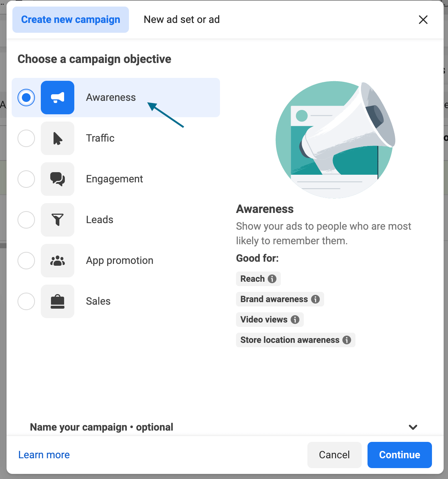Screen dimensions: 448x479
Task: Click the Traffic cursor icon
Action: [x=57, y=138]
